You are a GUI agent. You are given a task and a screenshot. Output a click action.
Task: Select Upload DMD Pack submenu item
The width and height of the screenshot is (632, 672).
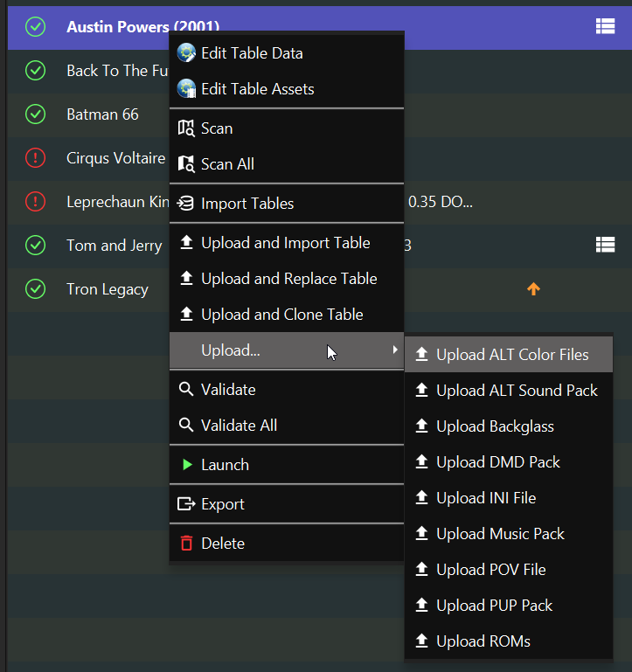tap(509, 462)
